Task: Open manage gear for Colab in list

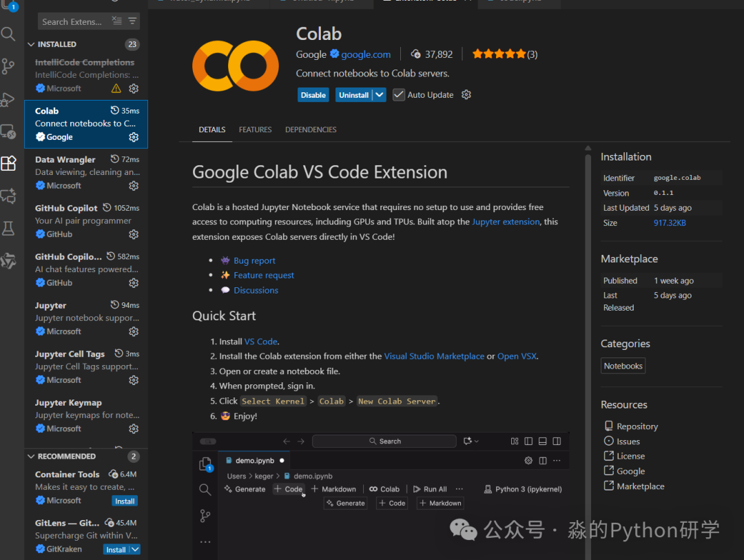Action: click(134, 137)
